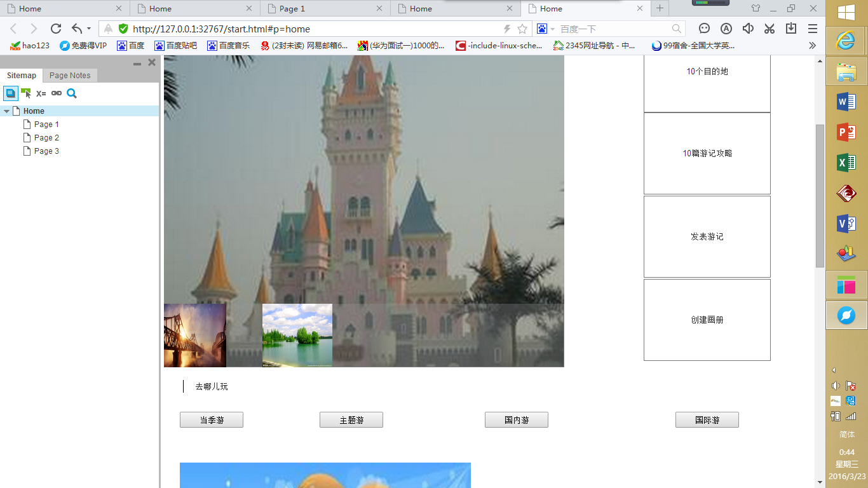This screenshot has width=868, height=488.
Task: Toggle highlight interactive elements icon
Action: pos(26,93)
